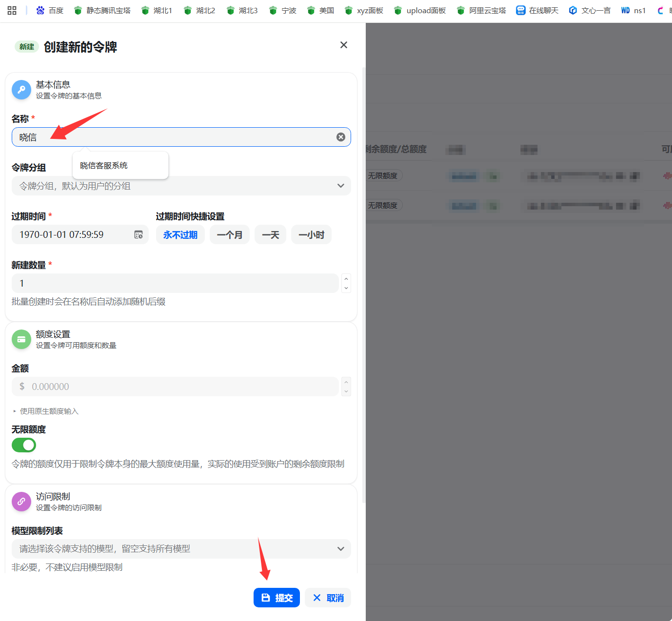
Task: Open the calendar picker icon in 过期时间
Action: 138,234
